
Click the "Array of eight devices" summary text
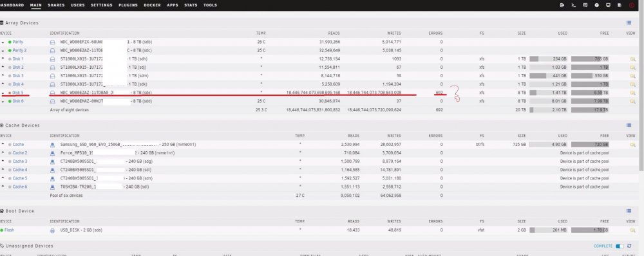[70, 110]
